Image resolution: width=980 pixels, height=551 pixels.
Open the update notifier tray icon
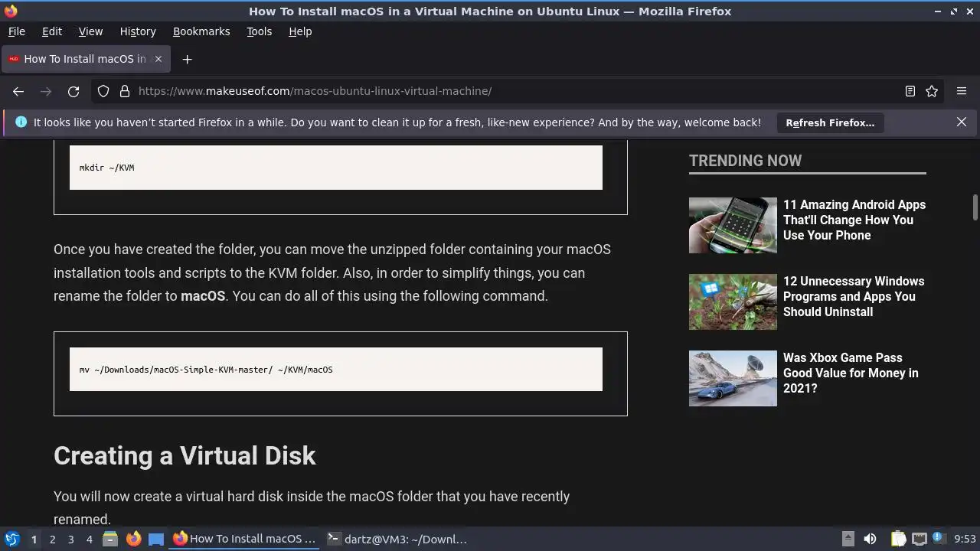click(939, 538)
